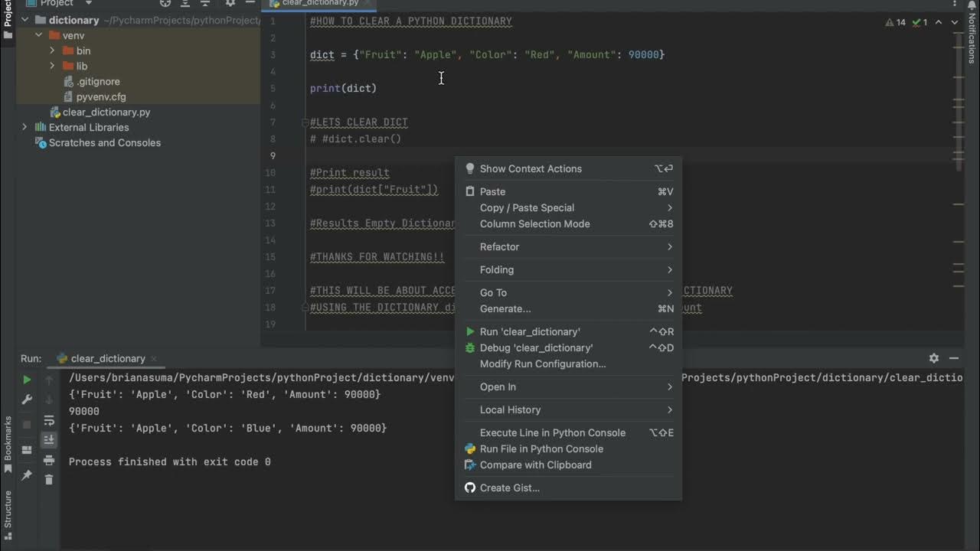Click the print icon in Run panel
980x551 pixels.
(x=49, y=460)
